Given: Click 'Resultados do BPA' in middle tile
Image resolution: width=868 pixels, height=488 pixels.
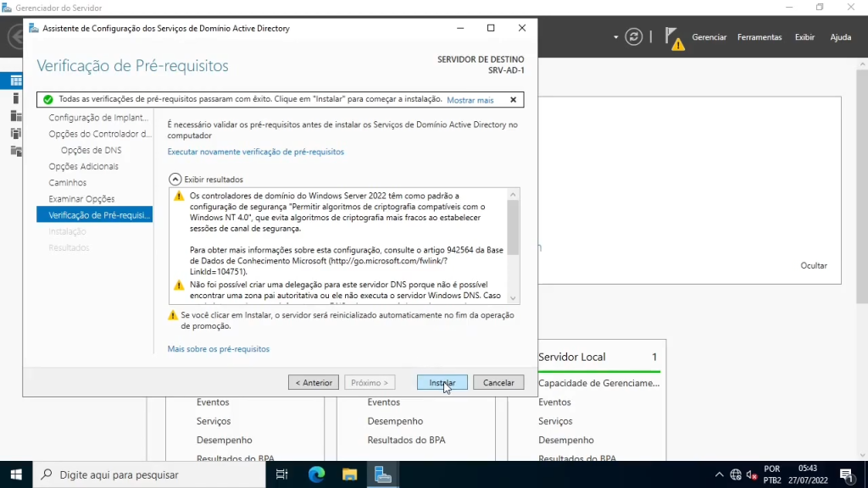Looking at the screenshot, I should (406, 440).
